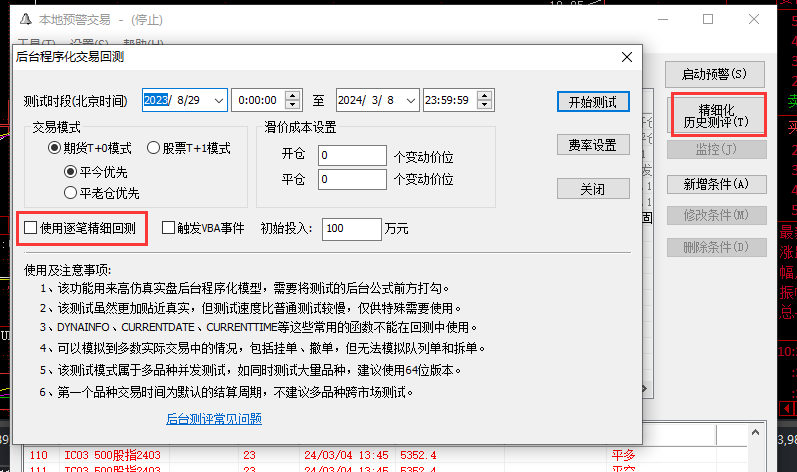The height and width of the screenshot is (472, 797).
Task: Click the 平多 cell in row 110
Action: click(623, 455)
